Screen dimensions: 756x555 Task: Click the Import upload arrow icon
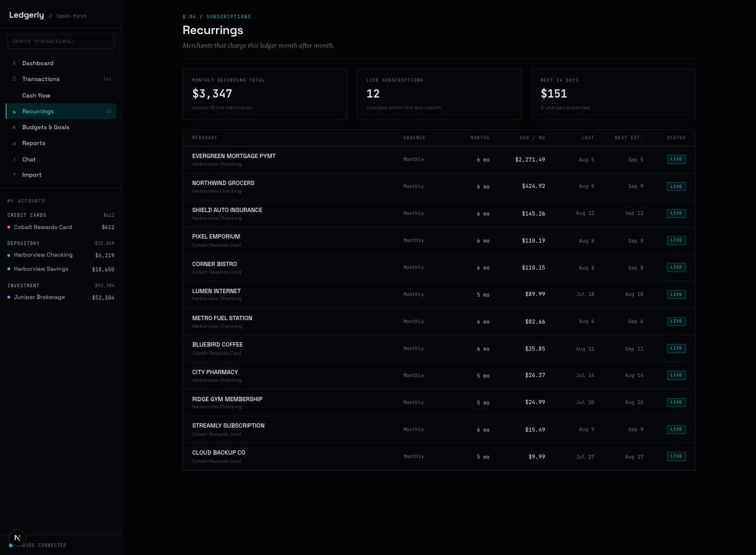(x=14, y=175)
